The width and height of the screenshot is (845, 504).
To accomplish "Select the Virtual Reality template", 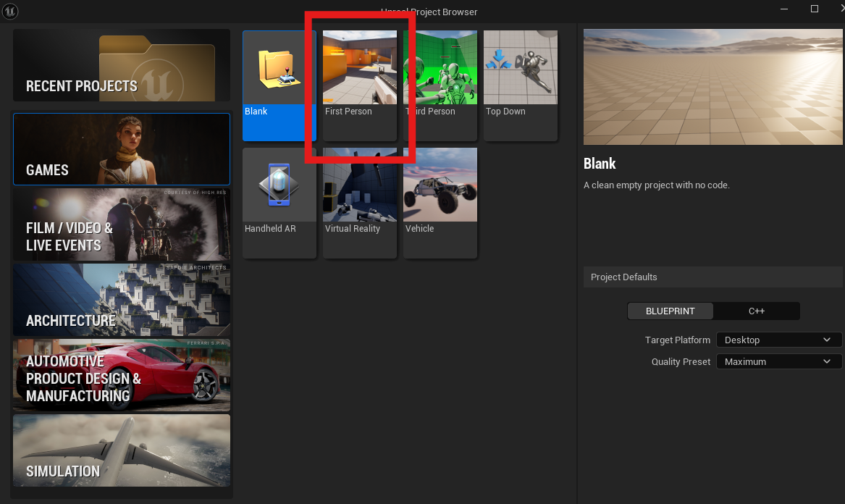I will point(360,202).
